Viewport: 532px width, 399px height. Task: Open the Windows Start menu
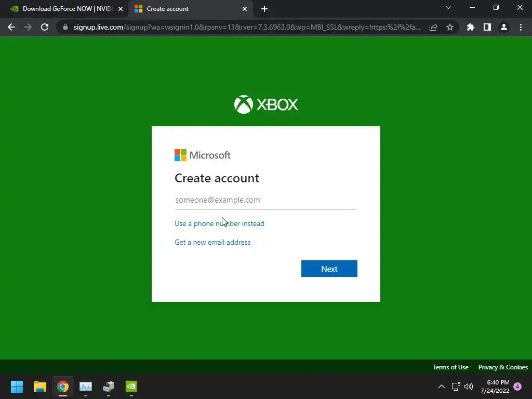17,387
